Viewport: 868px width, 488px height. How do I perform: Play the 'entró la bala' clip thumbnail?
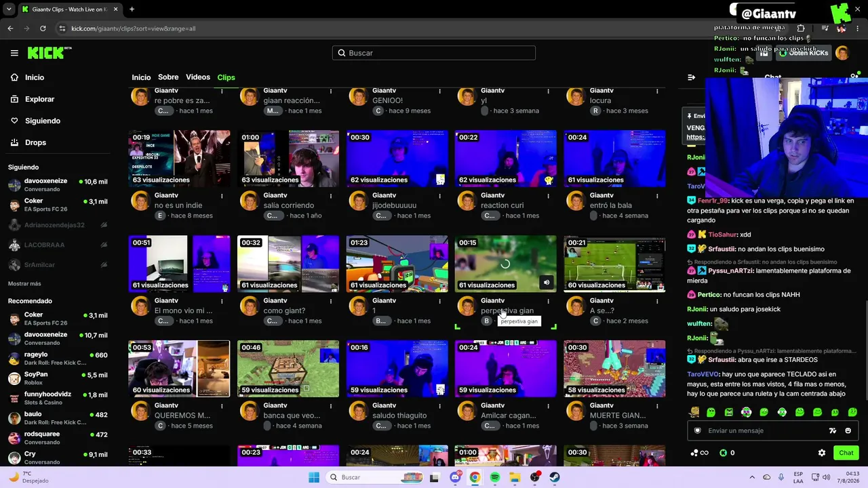coord(614,159)
